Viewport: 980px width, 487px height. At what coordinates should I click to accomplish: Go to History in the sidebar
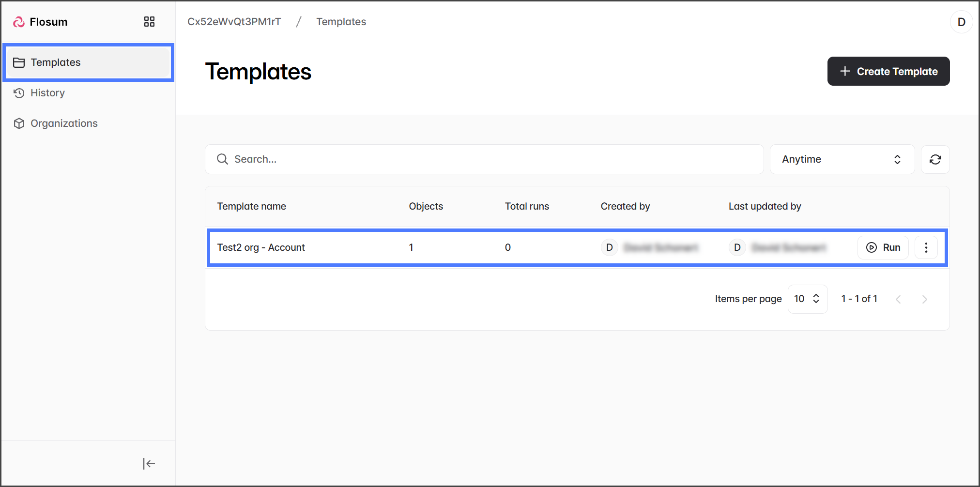tap(47, 93)
